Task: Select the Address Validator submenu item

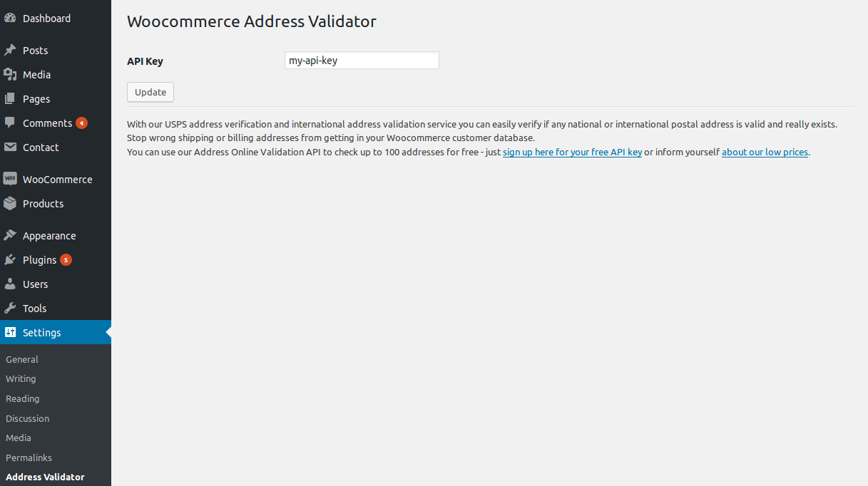Action: (45, 477)
